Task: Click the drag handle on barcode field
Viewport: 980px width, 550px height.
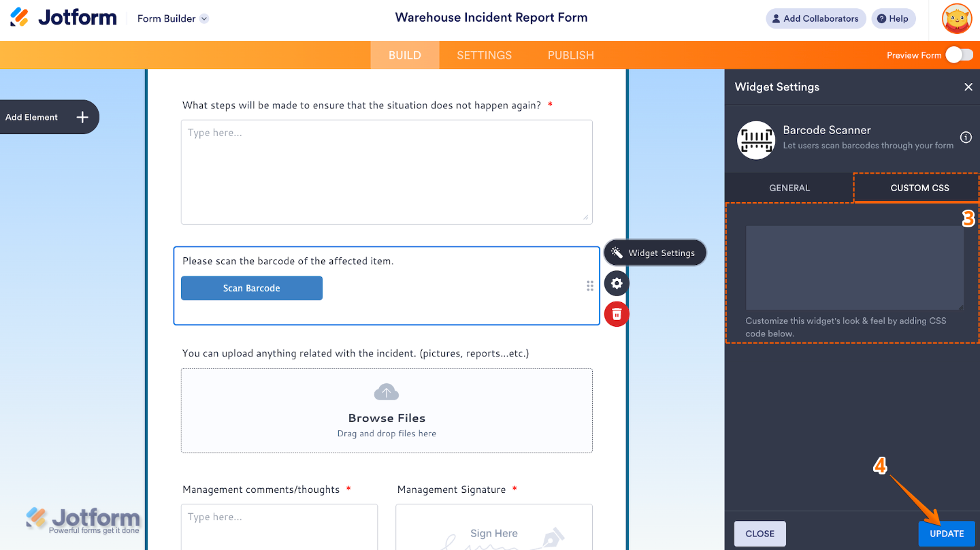Action: [x=590, y=286]
